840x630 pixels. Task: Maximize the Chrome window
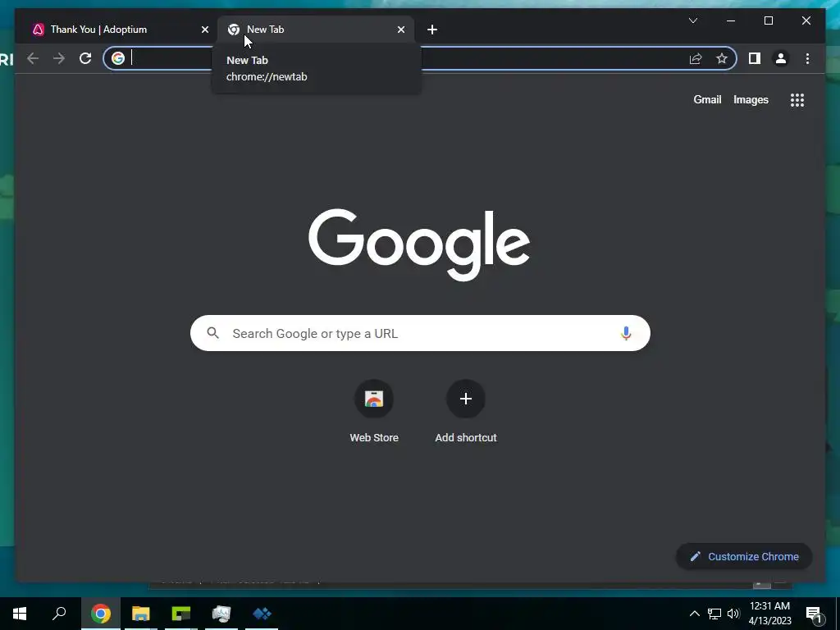tap(769, 21)
